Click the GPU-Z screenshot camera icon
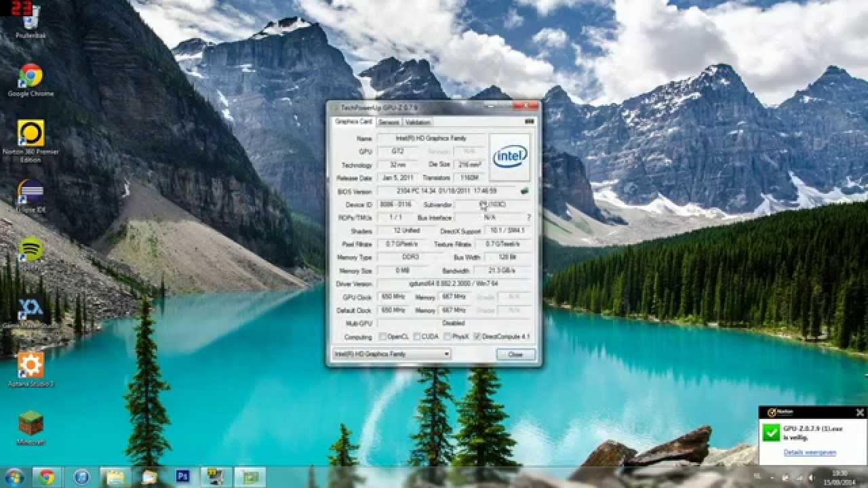Image resolution: width=868 pixels, height=488 pixels. point(530,122)
